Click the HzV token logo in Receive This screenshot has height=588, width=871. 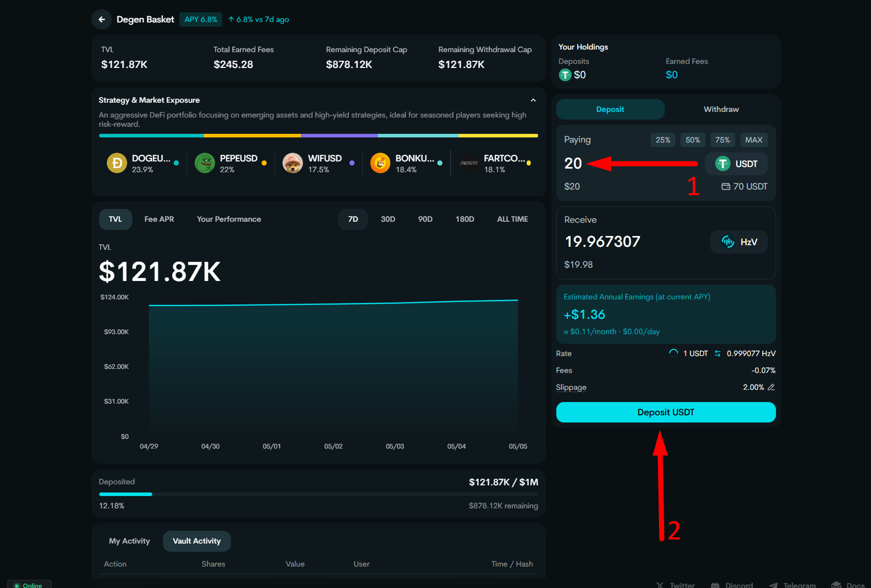(728, 242)
